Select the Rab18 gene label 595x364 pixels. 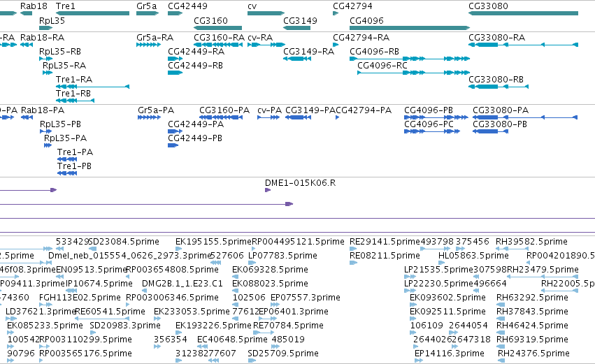pyautogui.click(x=34, y=6)
